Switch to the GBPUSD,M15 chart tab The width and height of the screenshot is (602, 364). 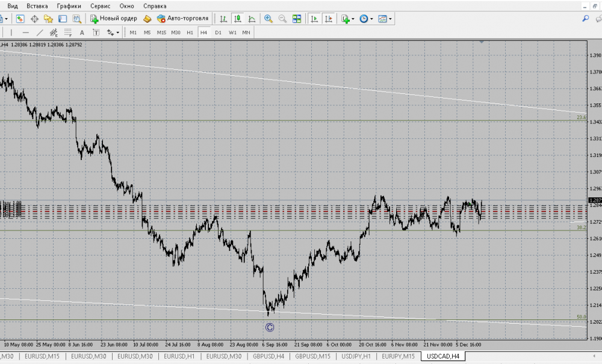[312, 356]
